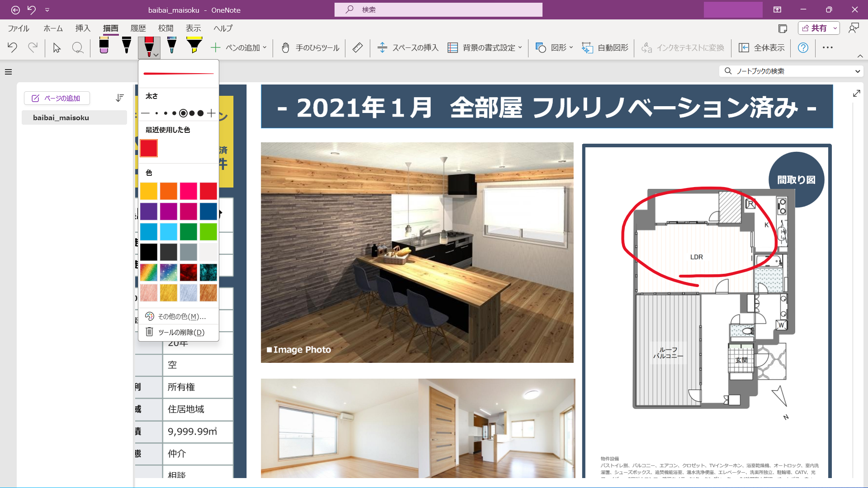Image resolution: width=868 pixels, height=488 pixels.
Task: Toggle the ruler tool
Action: tap(358, 47)
